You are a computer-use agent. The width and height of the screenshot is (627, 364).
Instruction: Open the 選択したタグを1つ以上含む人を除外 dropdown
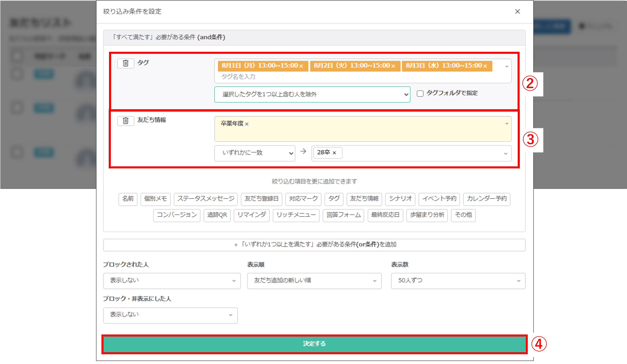click(x=312, y=95)
